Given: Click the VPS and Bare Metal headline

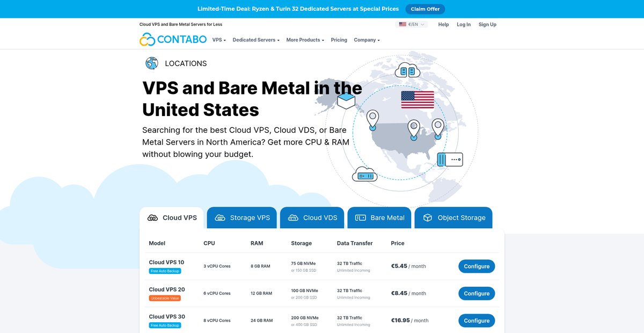Looking at the screenshot, I should (252, 99).
